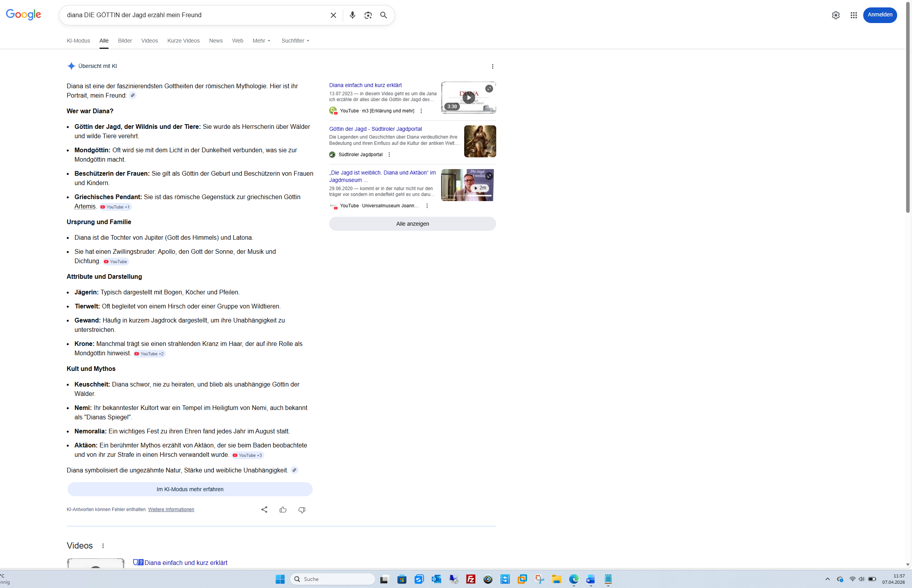912x588 pixels.
Task: Open Google apps grid
Action: click(853, 15)
